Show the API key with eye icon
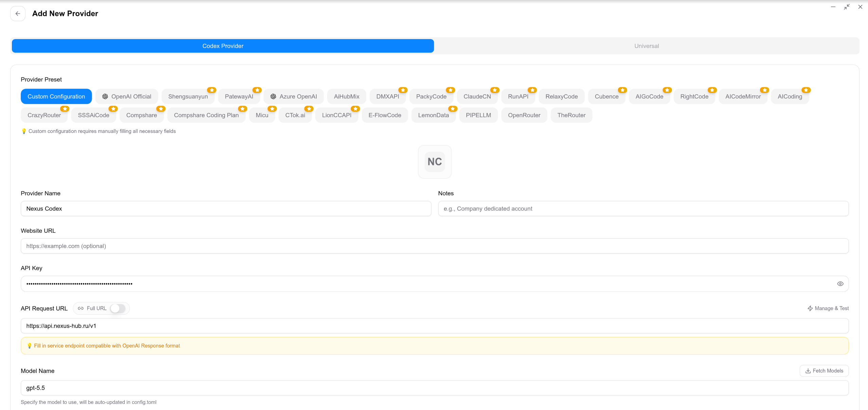Image resolution: width=868 pixels, height=410 pixels. point(840,284)
